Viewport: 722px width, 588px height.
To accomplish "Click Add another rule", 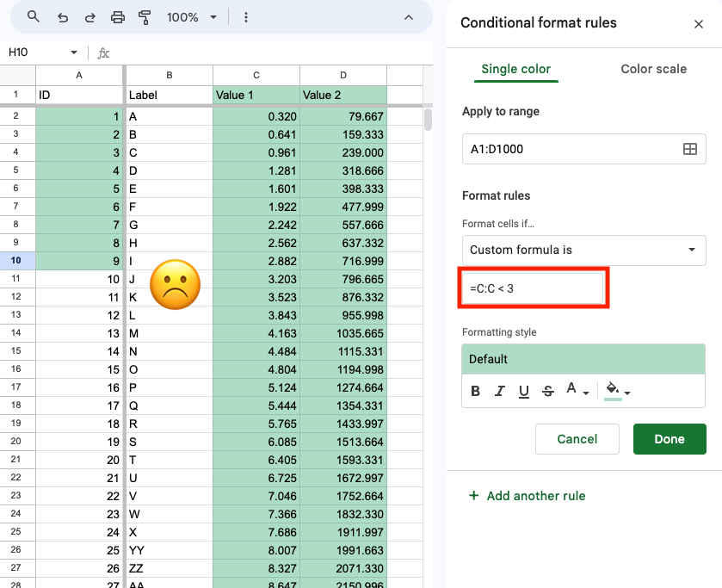I will (527, 496).
